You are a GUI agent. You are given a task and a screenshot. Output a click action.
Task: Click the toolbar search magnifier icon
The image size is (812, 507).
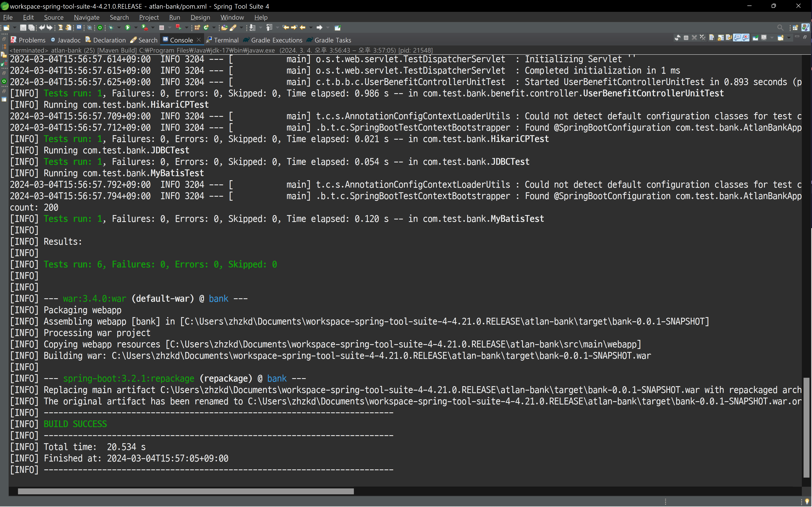(781, 27)
